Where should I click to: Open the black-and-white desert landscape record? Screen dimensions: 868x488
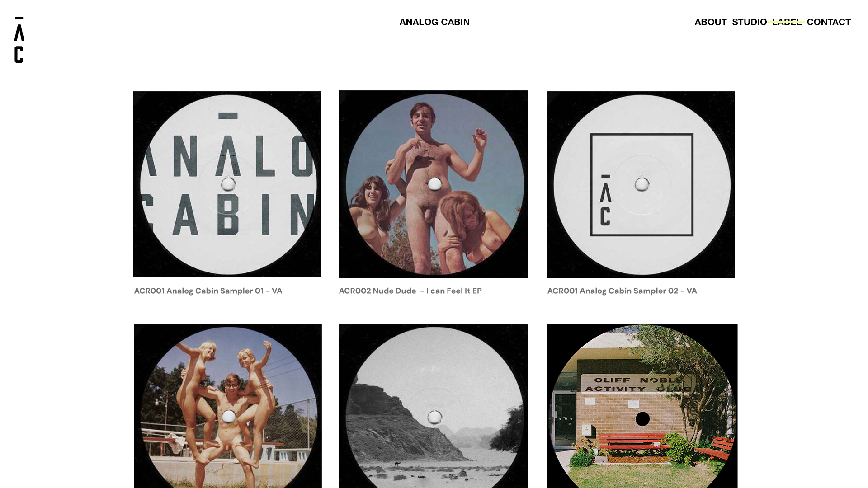coord(433,406)
